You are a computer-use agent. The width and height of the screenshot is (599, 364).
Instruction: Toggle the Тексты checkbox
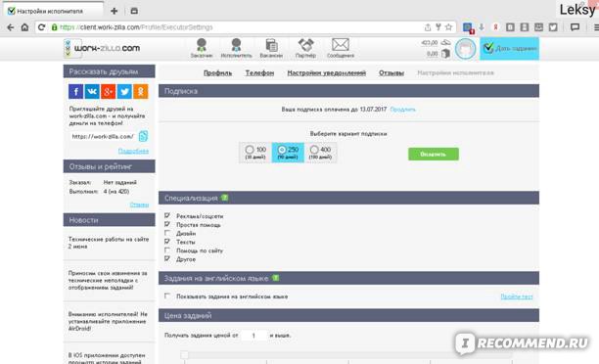click(167, 242)
